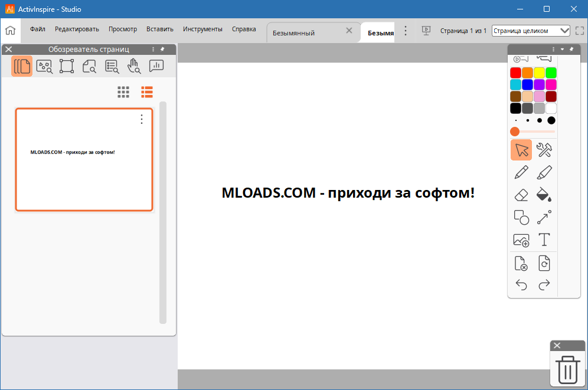This screenshot has height=390, width=588.
Task: Select the Highlighter tool
Action: pyautogui.click(x=544, y=172)
